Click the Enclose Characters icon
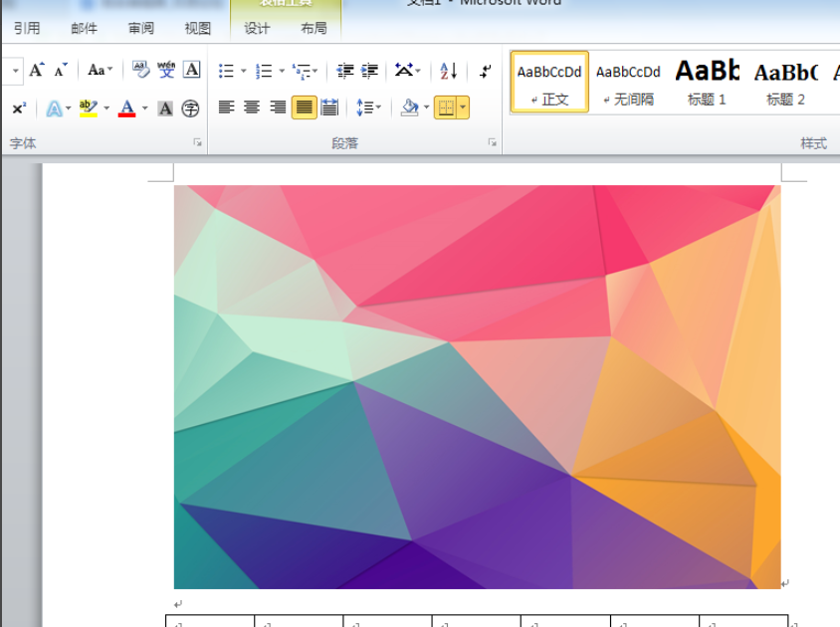Screen dimensions: 840x627 [x=190, y=108]
